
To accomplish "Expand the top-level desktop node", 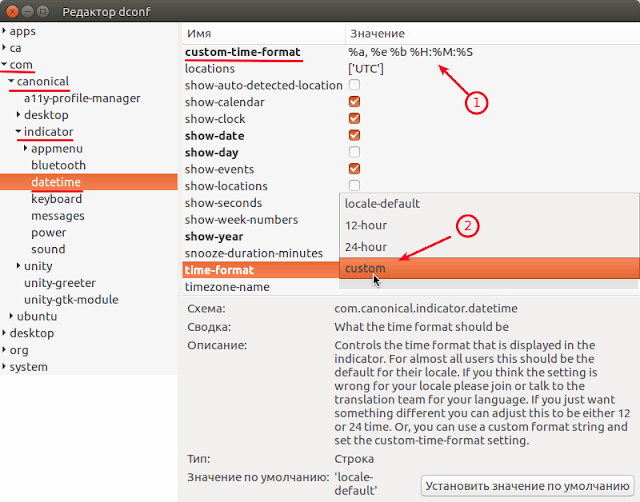I will tap(4, 333).
